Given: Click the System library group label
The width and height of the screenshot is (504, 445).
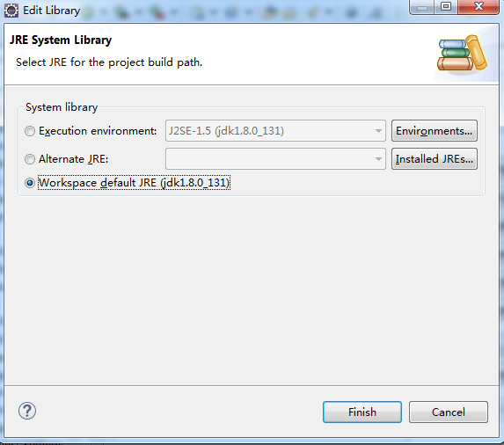Looking at the screenshot, I should point(62,107).
